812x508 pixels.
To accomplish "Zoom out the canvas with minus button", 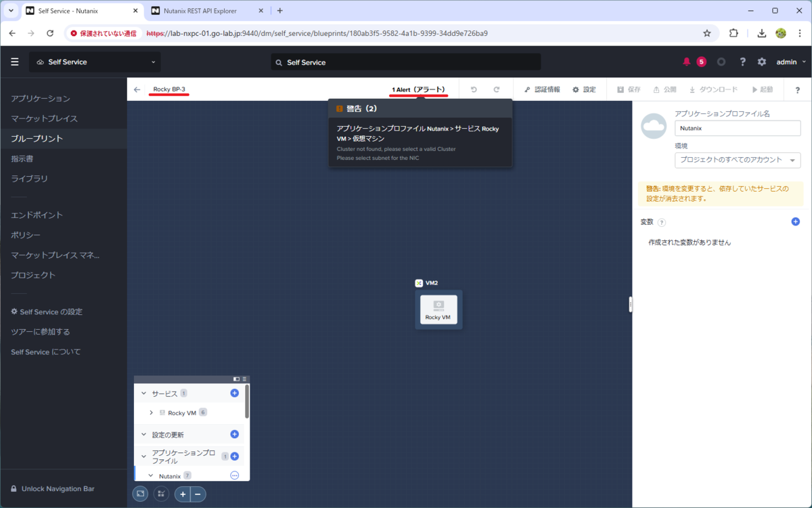I will click(x=198, y=494).
